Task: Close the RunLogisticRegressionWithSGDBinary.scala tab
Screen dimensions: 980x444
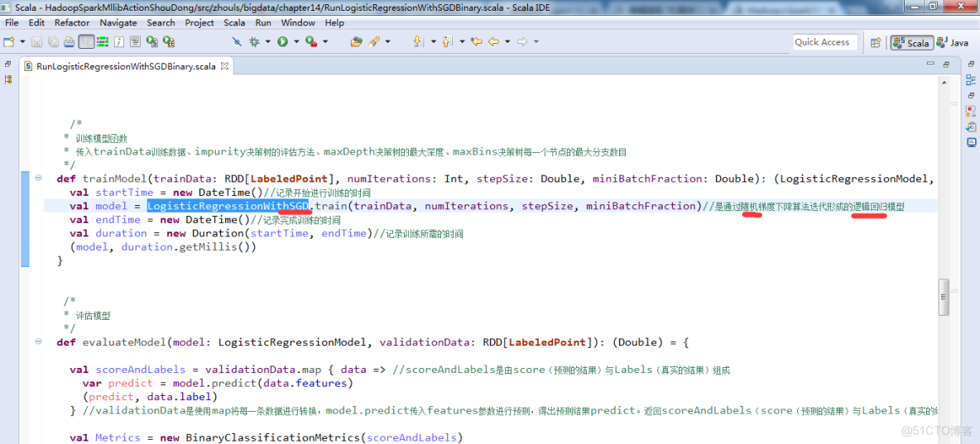Action: click(x=226, y=65)
